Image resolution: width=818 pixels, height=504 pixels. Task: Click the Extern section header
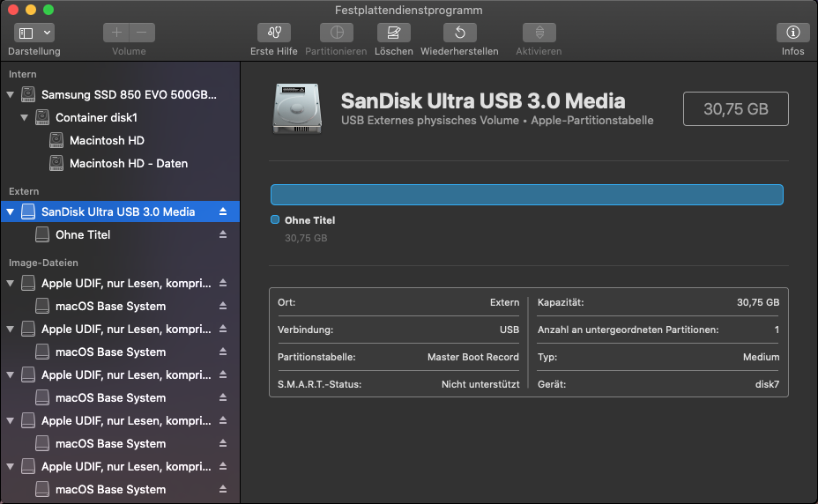24,191
